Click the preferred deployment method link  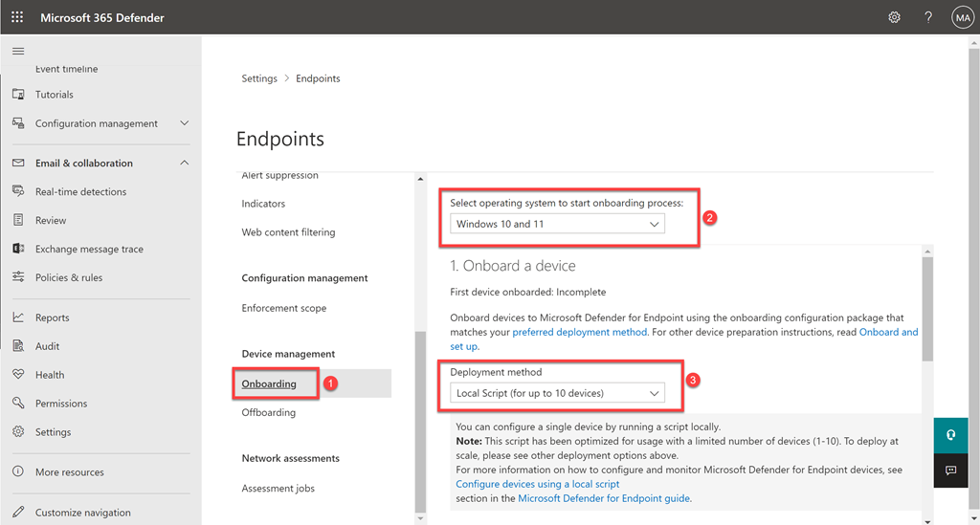click(x=580, y=333)
